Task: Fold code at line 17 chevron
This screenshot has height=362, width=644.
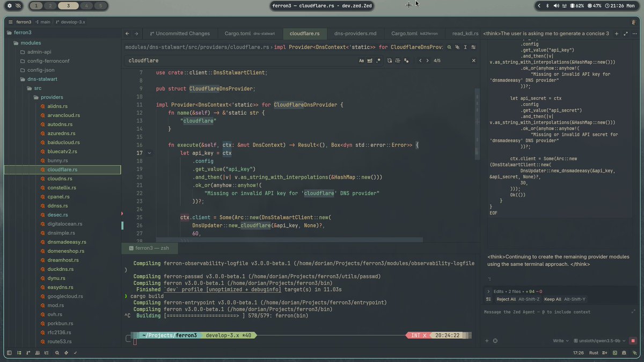Action: (149, 153)
